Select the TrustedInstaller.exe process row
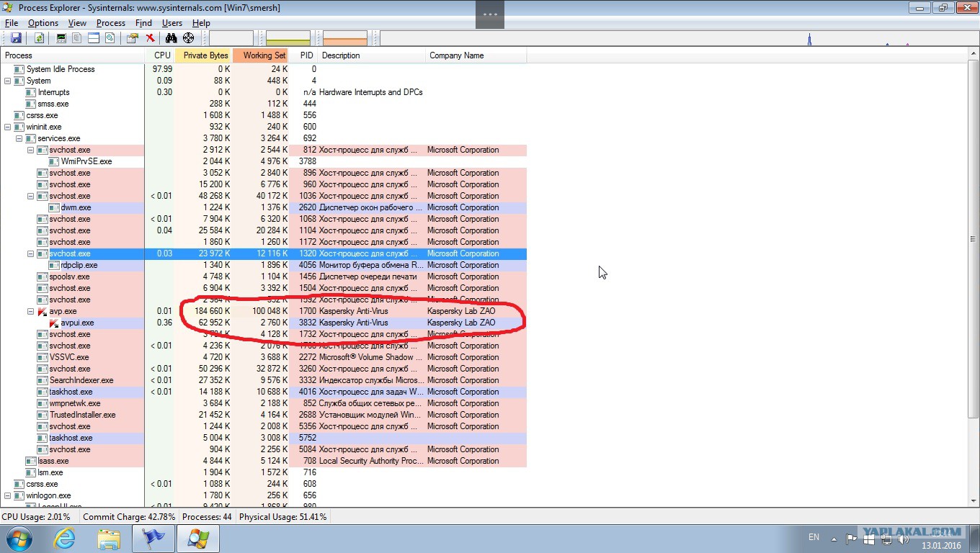The image size is (980, 553). [x=264, y=415]
